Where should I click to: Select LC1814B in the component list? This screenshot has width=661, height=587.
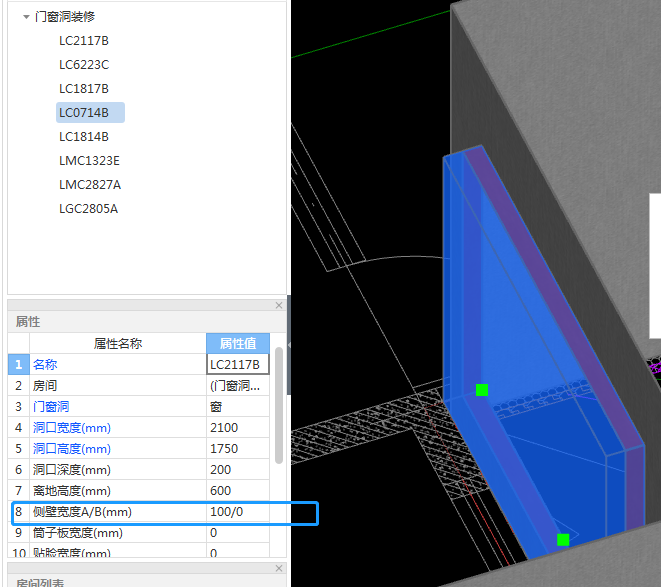tap(84, 137)
